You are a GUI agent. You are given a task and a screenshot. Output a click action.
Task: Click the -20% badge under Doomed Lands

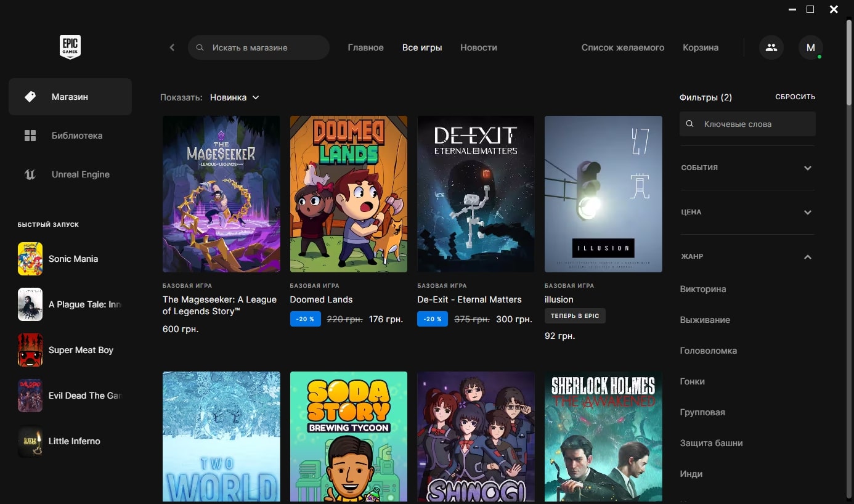(306, 319)
